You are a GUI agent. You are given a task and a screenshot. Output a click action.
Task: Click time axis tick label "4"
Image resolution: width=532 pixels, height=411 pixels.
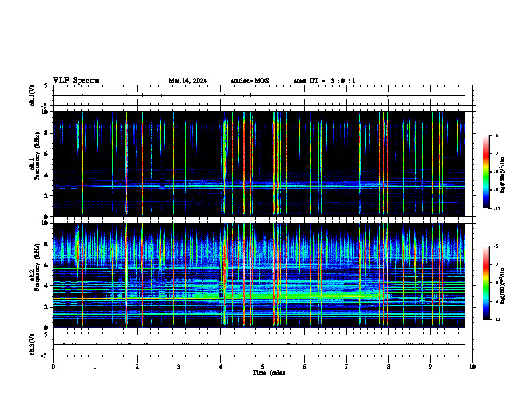pos(221,367)
